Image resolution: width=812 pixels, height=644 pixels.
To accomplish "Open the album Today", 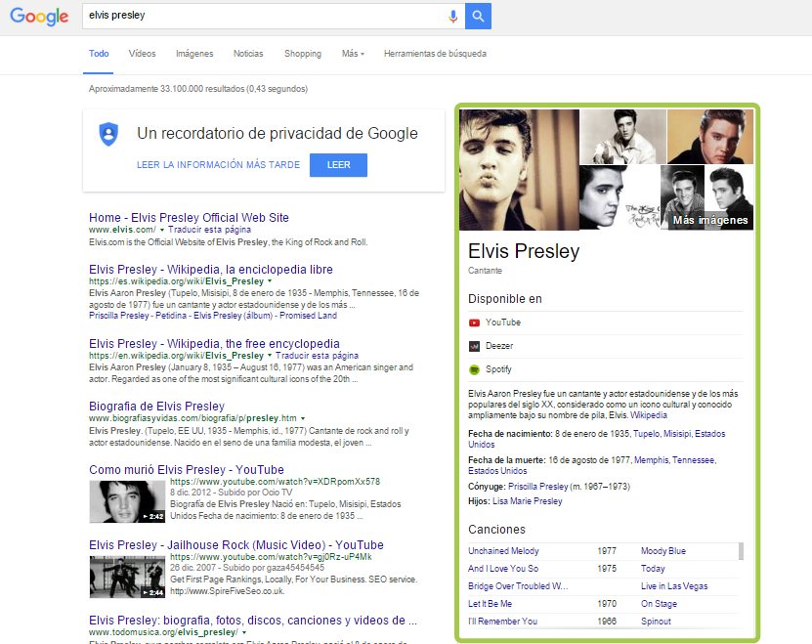I will pyautogui.click(x=653, y=569).
